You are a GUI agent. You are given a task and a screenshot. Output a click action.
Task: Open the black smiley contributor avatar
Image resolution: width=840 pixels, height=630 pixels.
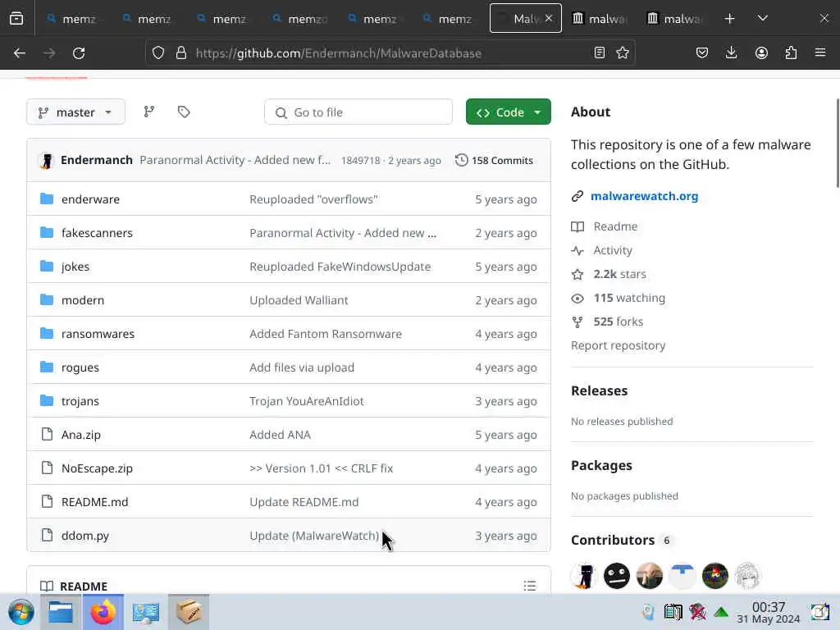617,576
